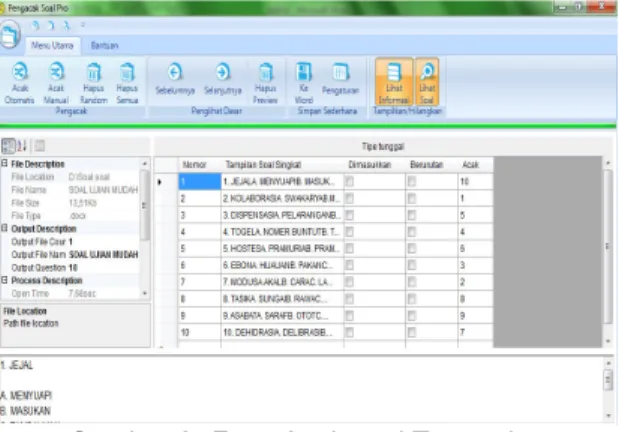Click the preview pane scroll down arrow
Viewport: 619px width, 432px height.
point(608,415)
